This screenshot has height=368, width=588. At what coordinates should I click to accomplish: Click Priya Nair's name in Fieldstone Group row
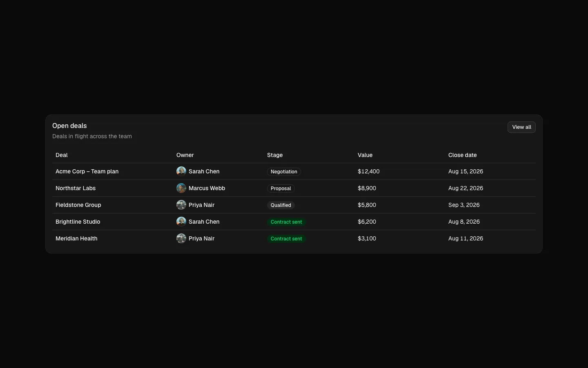(x=202, y=205)
